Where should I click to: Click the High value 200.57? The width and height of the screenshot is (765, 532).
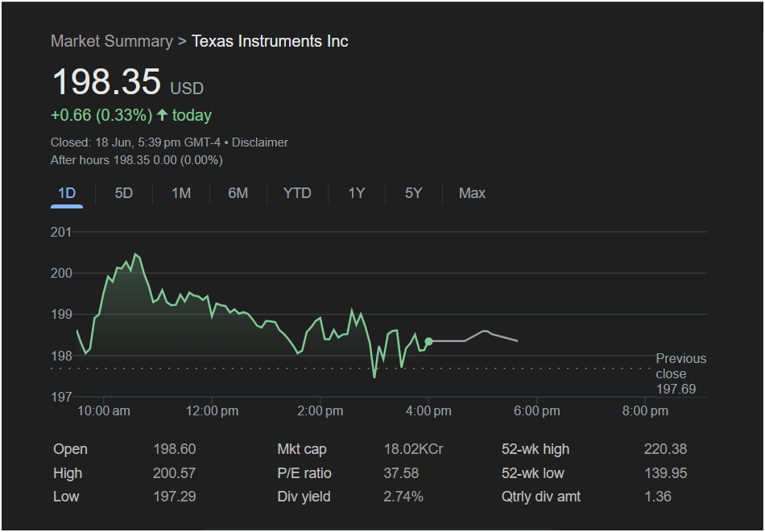pyautogui.click(x=174, y=473)
